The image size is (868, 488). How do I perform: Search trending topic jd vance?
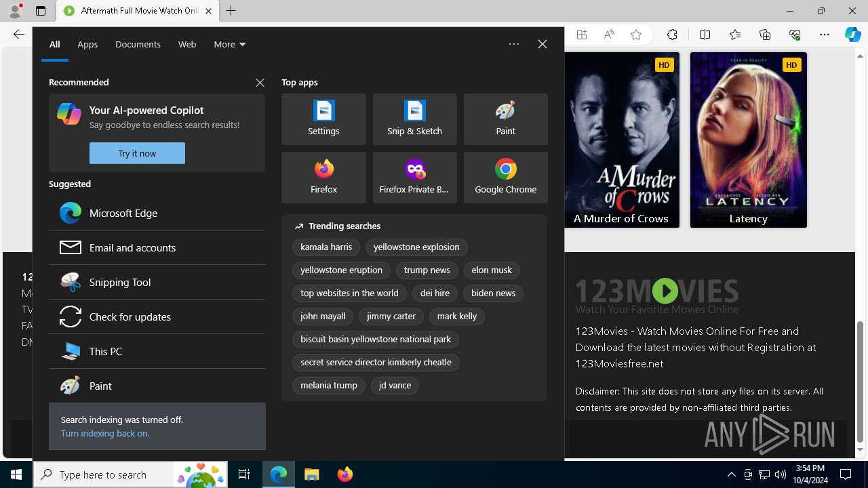click(x=395, y=385)
